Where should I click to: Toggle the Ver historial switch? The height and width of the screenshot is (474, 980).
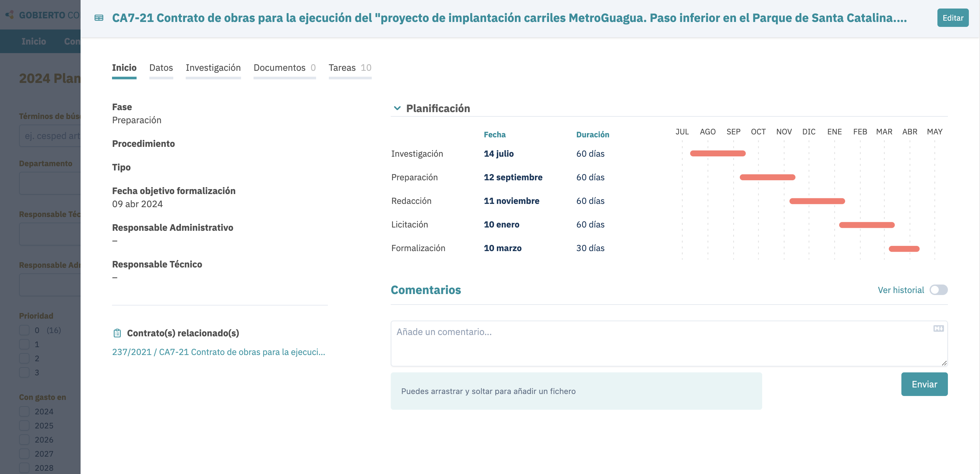938,290
